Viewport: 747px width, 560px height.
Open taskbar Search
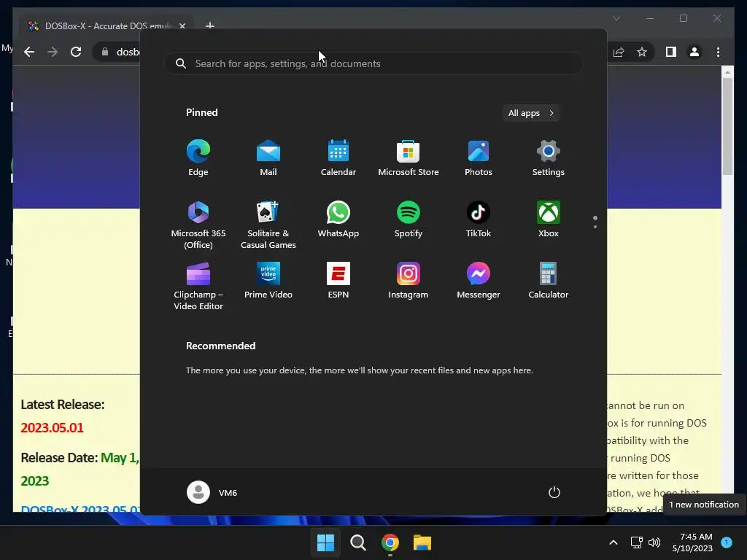[357, 542]
